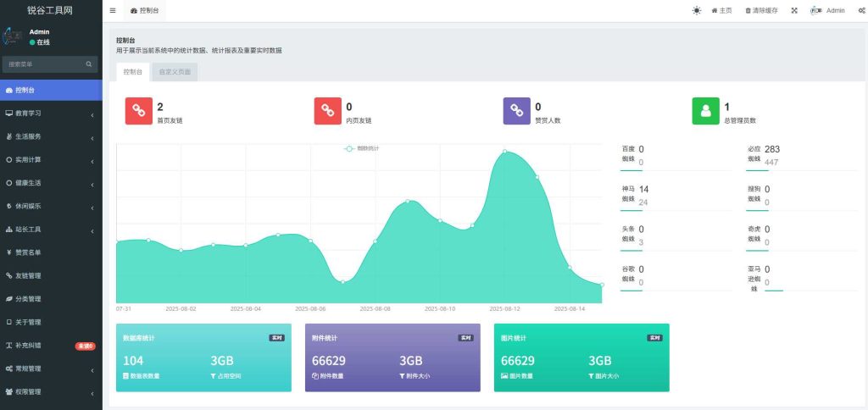The height and width of the screenshot is (410, 868).
Task: Click the 图片大小 filter icon
Action: coord(591,376)
